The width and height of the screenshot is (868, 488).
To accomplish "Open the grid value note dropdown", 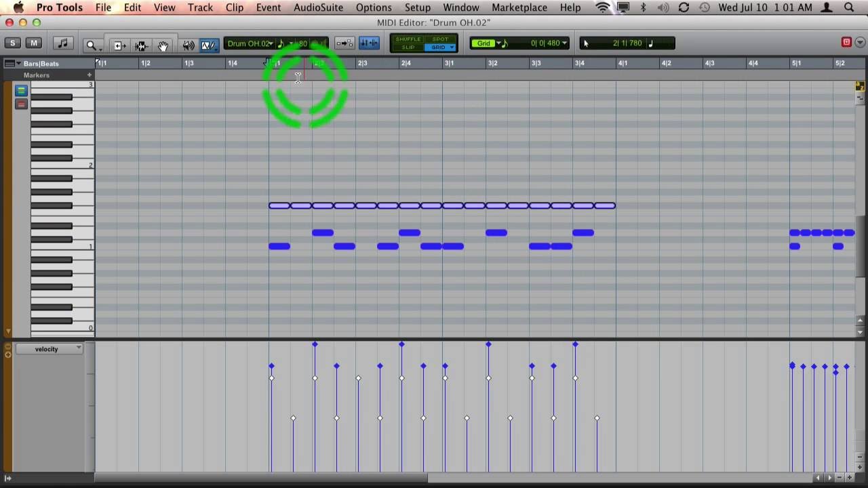I will point(502,43).
